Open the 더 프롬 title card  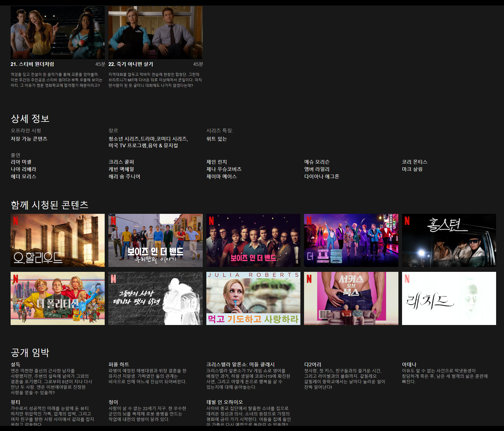click(351, 240)
